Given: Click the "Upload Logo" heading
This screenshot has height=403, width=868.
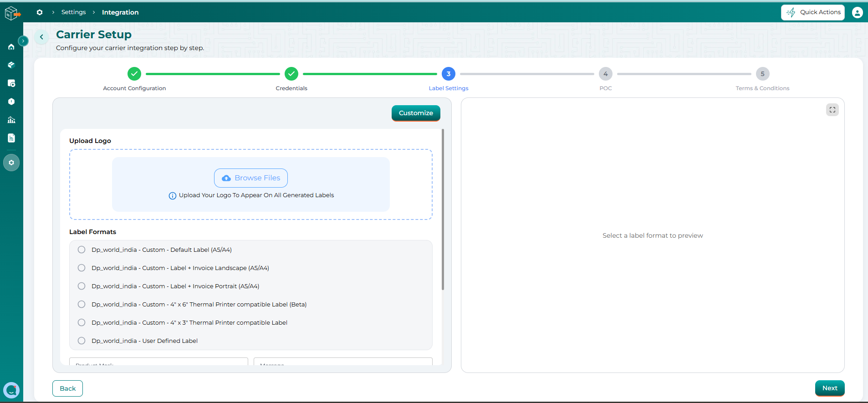Looking at the screenshot, I should (90, 141).
